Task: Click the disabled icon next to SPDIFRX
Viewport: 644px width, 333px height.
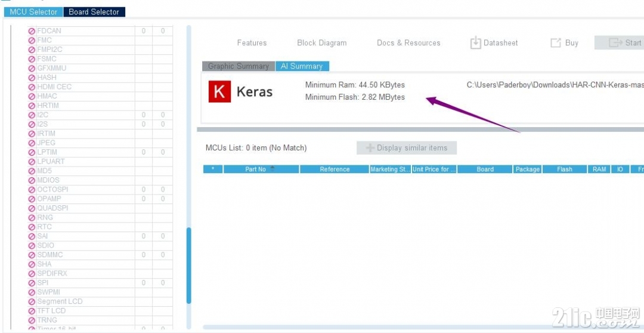Action: point(32,274)
